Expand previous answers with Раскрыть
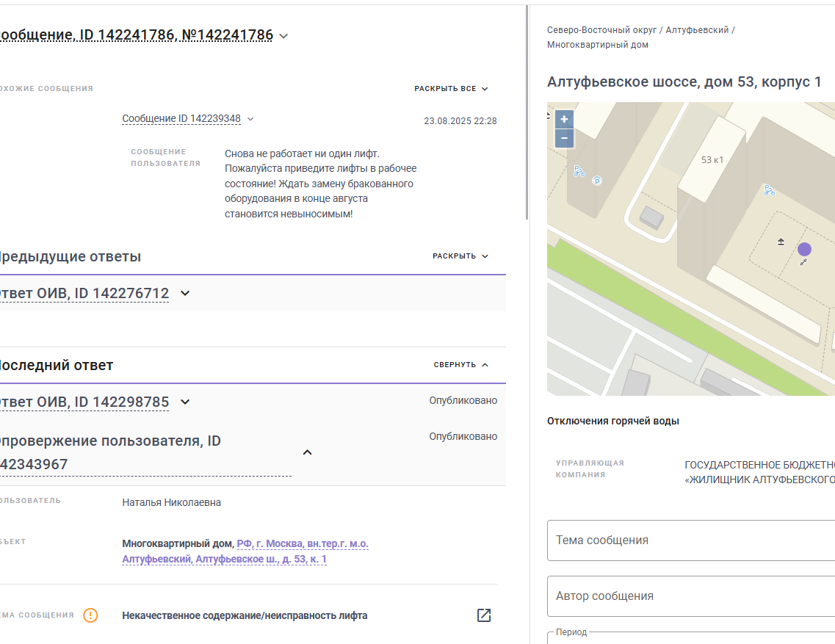 click(x=460, y=256)
